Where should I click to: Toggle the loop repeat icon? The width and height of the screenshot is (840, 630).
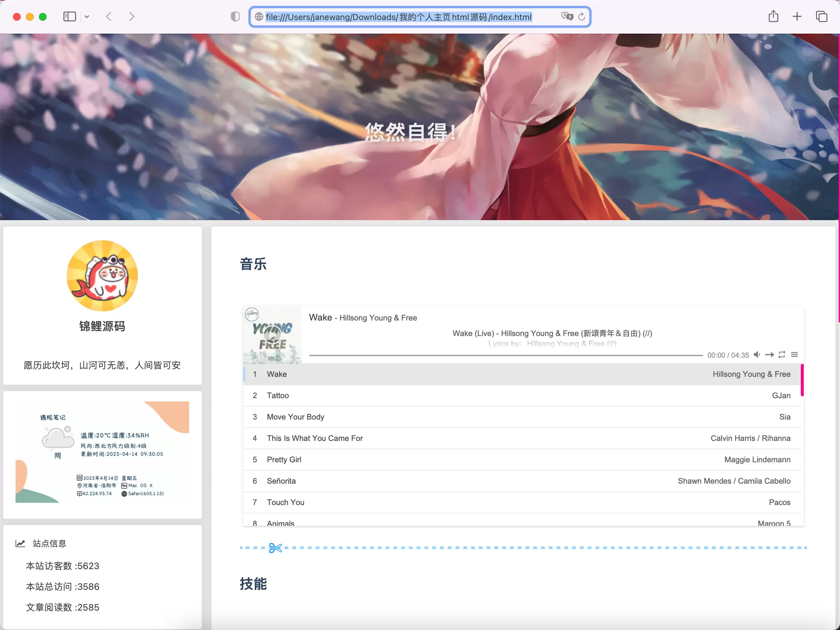[782, 355]
